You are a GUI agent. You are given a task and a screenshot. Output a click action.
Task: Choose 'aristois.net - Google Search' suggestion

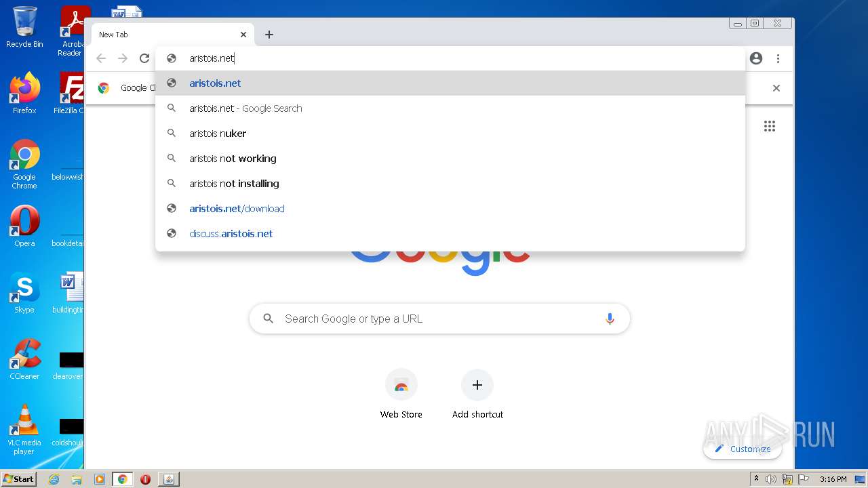[450, 108]
